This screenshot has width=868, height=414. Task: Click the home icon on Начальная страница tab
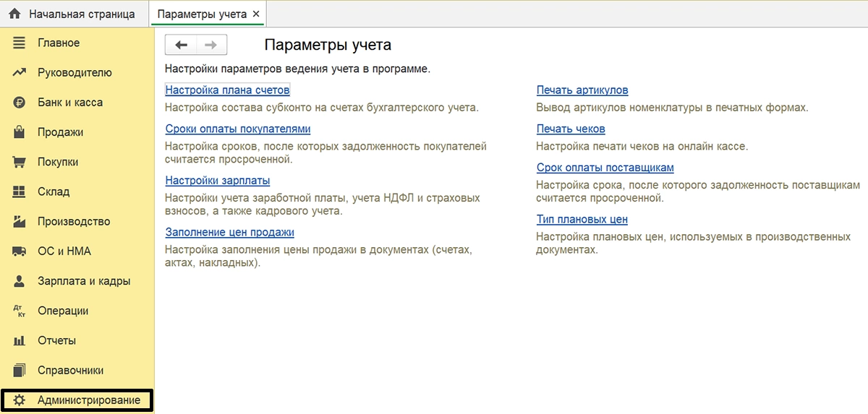point(14,14)
